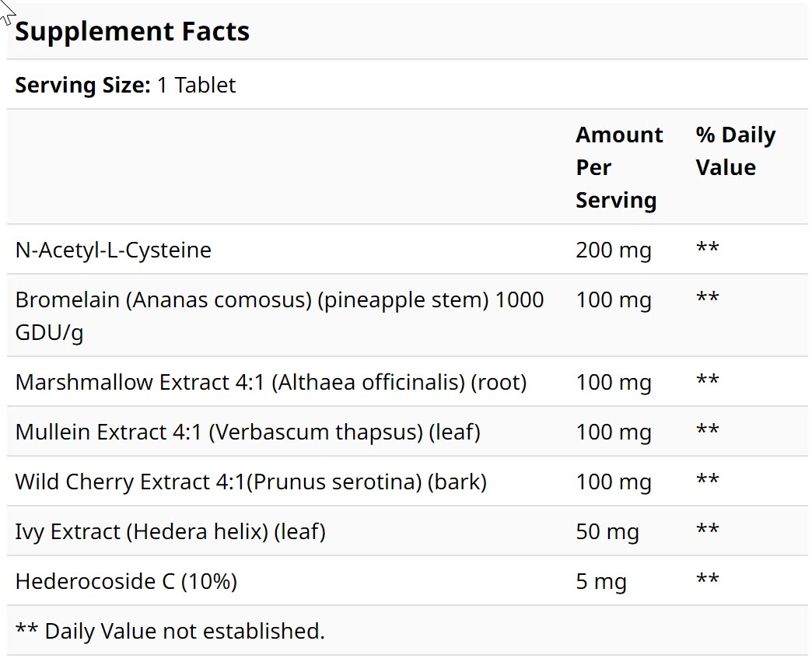812x662 pixels.
Task: Select the N-Acetyl-L-Cysteine ingredient name
Action: pyautogui.click(x=113, y=250)
